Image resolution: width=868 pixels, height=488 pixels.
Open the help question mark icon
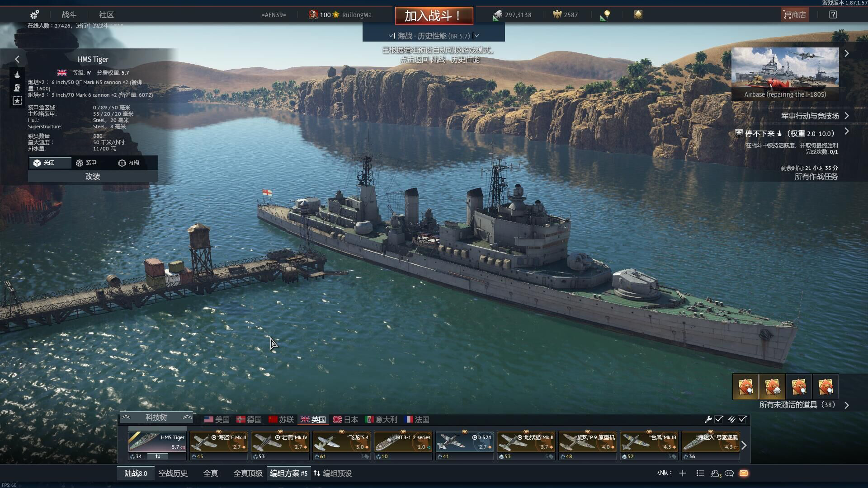click(833, 14)
